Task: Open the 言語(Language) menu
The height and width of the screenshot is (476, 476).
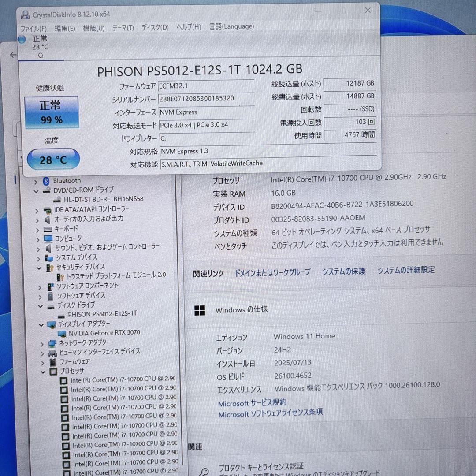Action: (x=232, y=26)
